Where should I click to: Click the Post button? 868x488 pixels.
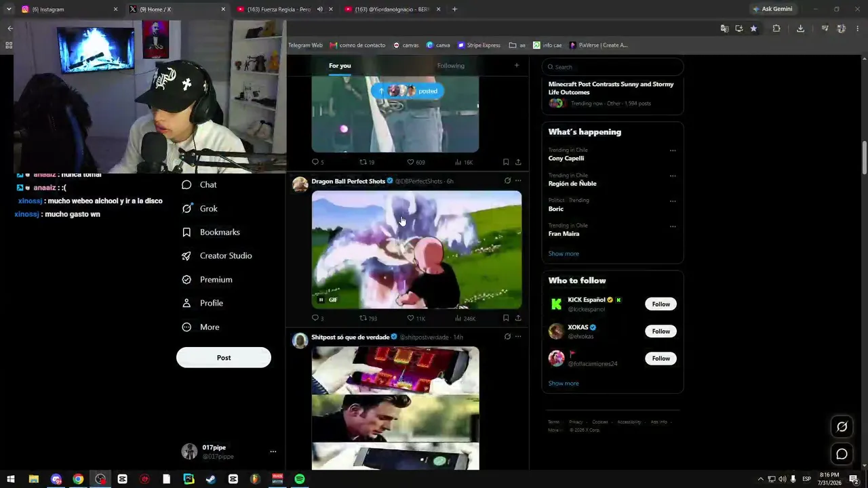point(224,358)
